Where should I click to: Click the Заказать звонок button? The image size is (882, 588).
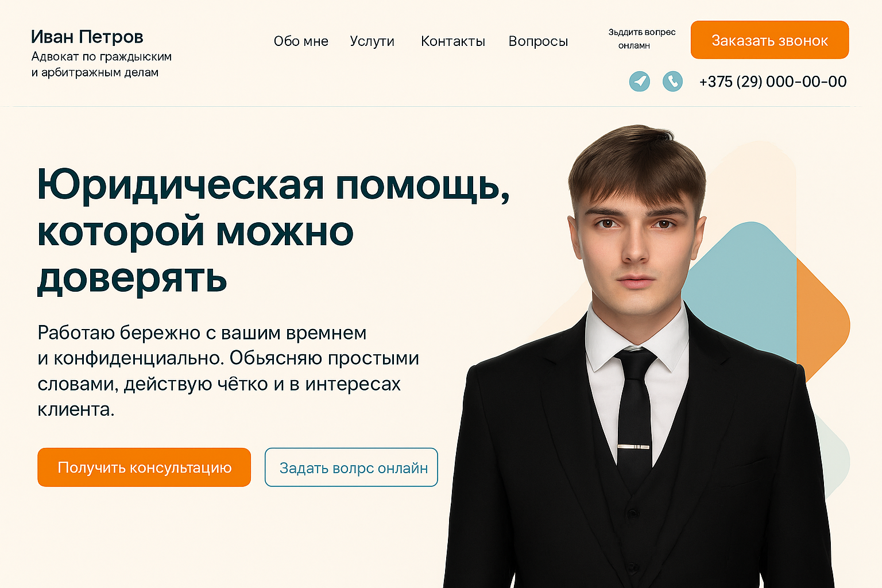769,40
